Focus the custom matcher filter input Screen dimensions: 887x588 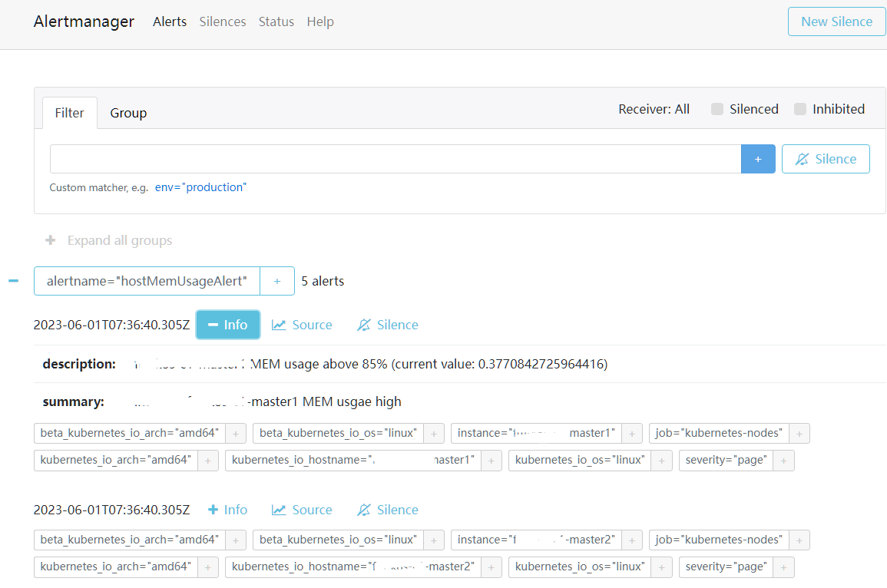coord(395,159)
